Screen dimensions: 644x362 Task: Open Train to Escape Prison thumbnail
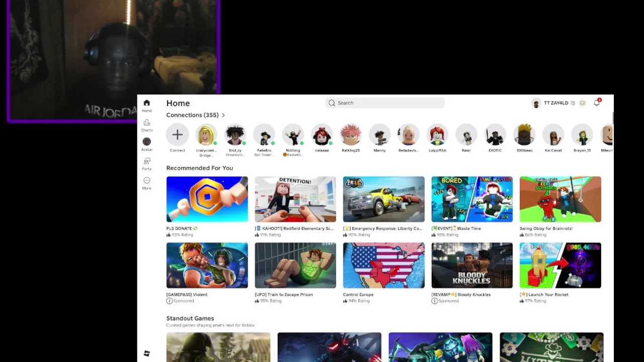(295, 265)
